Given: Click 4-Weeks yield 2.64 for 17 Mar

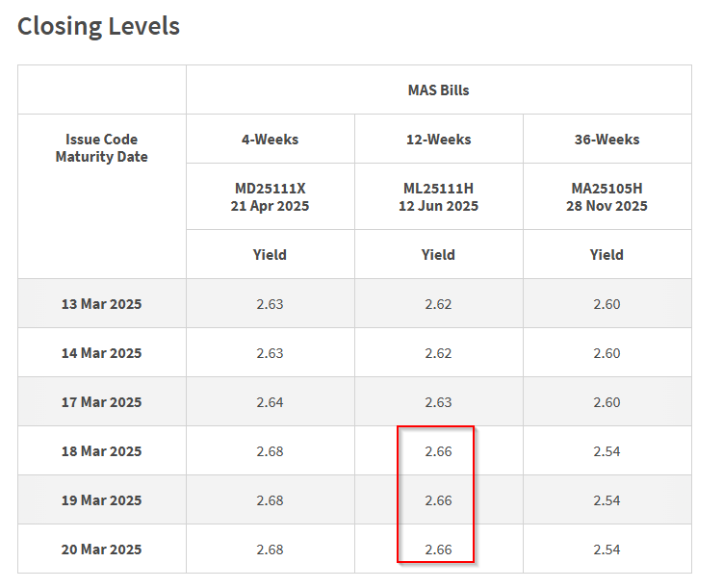Looking at the screenshot, I should point(271,402).
